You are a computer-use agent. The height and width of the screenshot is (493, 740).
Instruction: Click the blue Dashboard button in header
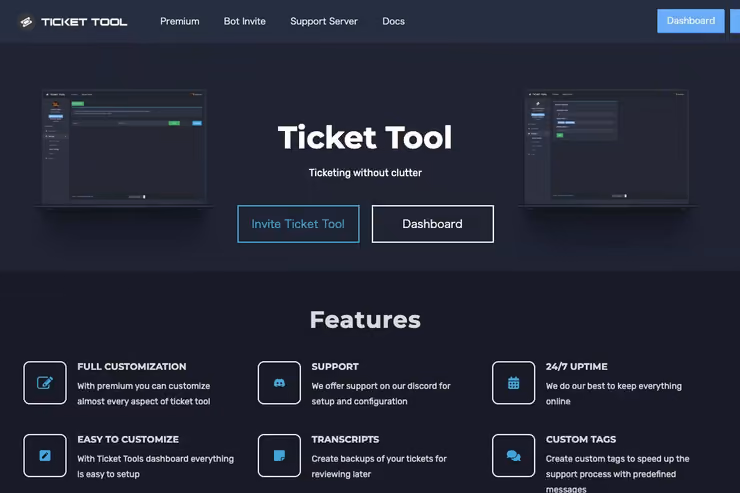[690, 21]
